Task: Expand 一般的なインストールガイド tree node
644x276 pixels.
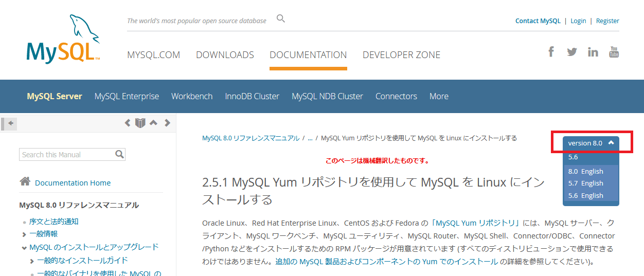Action: point(32,261)
